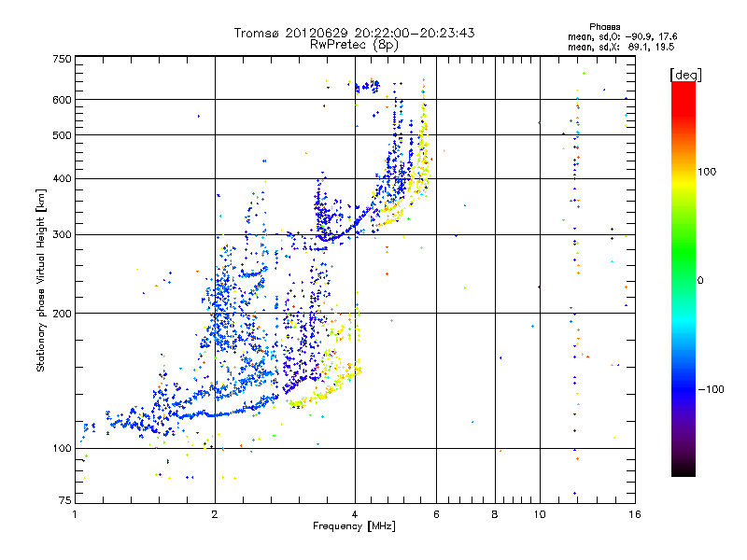747x560 pixels.
Task: Click the '[deg]' colorbar unit label
Action: point(685,75)
